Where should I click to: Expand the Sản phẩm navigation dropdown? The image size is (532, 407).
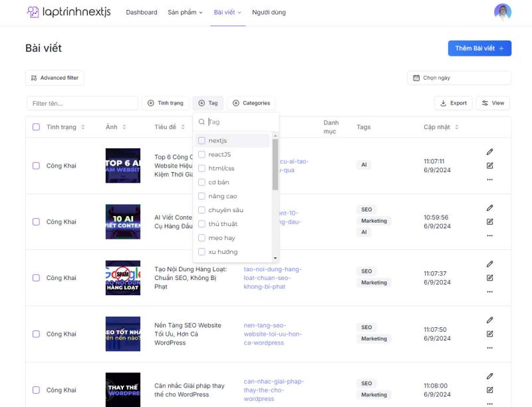click(185, 12)
